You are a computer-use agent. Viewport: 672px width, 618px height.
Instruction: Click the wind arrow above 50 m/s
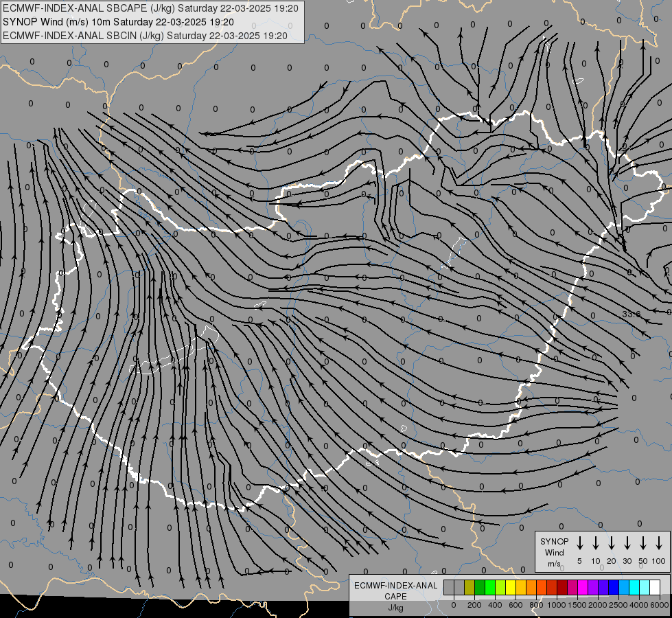click(643, 543)
